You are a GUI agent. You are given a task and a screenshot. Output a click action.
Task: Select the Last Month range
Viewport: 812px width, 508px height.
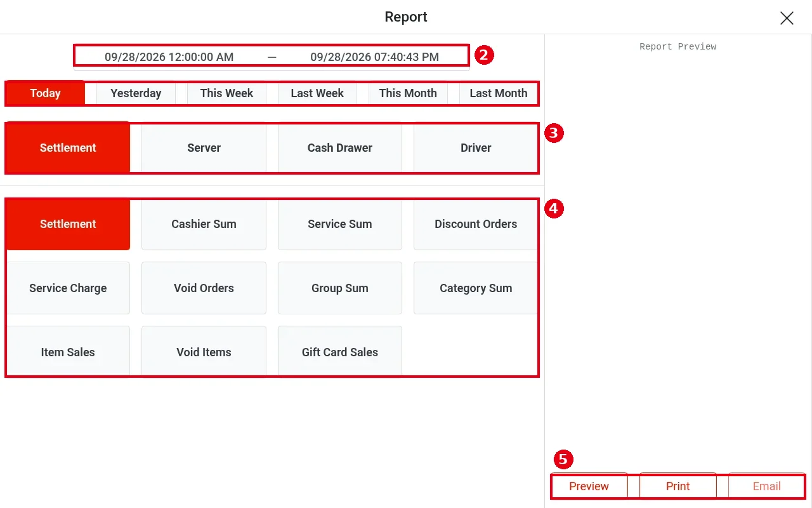pyautogui.click(x=499, y=93)
